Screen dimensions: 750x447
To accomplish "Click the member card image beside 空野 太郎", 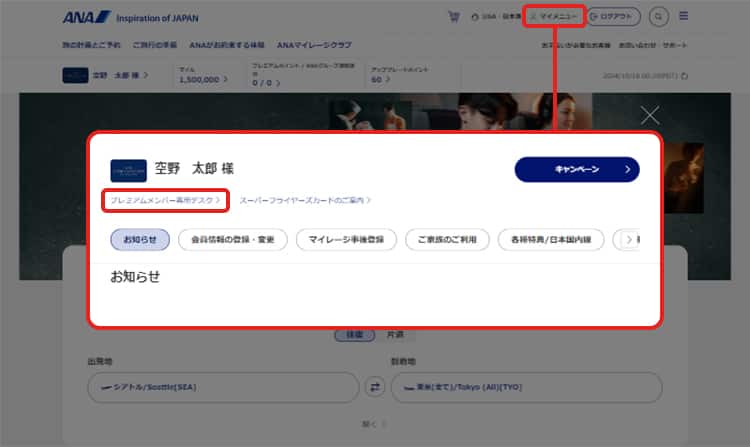I will point(128,169).
